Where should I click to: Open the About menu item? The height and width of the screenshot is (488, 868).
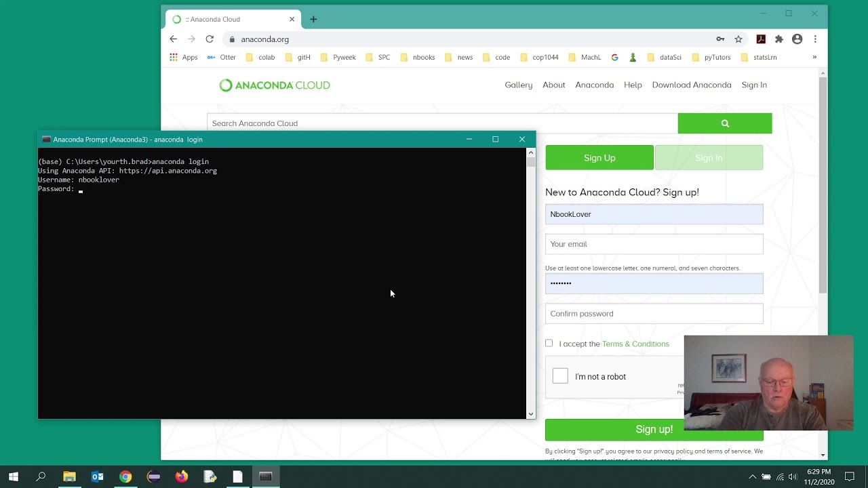[x=554, y=85]
